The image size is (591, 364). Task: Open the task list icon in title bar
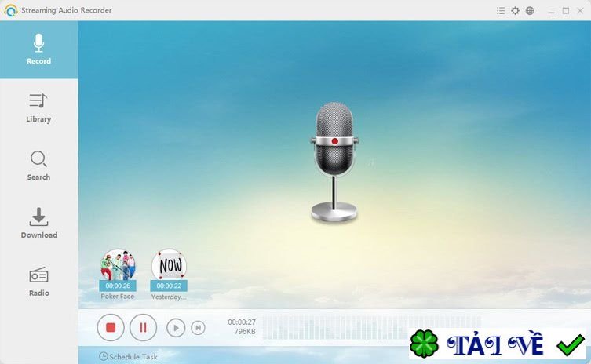click(x=501, y=10)
